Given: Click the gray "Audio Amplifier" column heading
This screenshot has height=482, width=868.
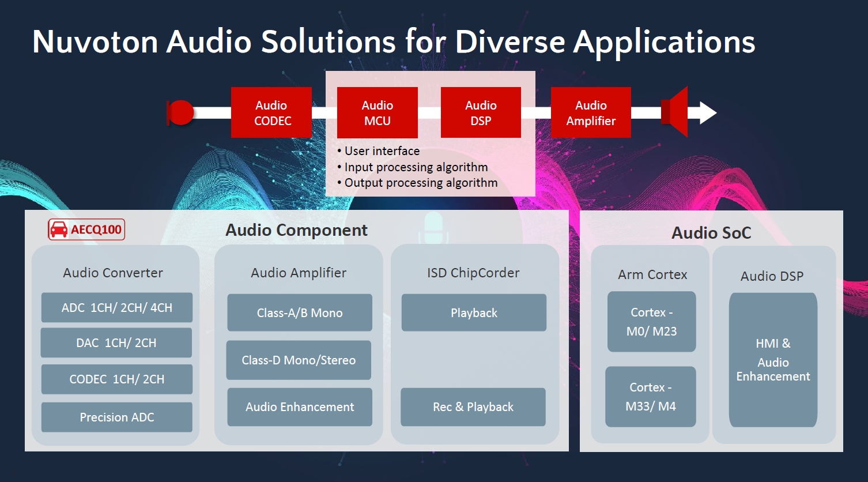Looking at the screenshot, I should click(x=299, y=273).
